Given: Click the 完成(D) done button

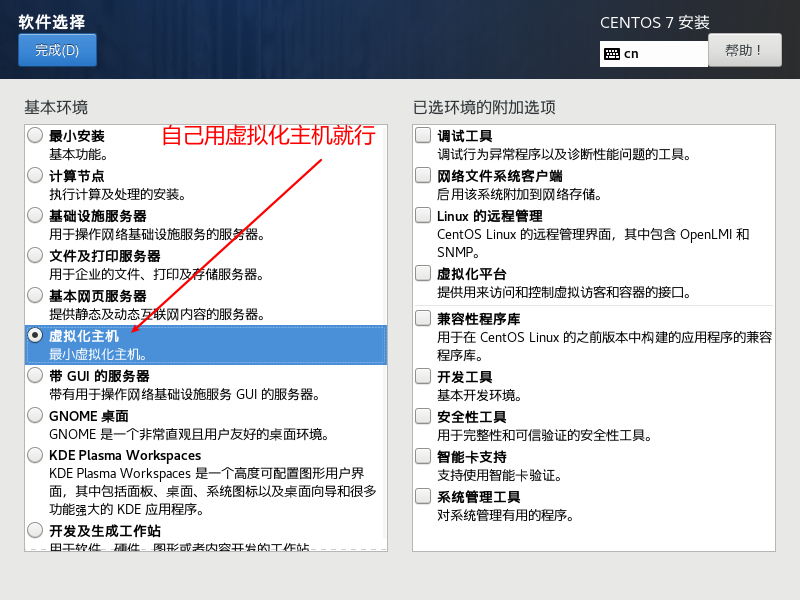Looking at the screenshot, I should (57, 50).
